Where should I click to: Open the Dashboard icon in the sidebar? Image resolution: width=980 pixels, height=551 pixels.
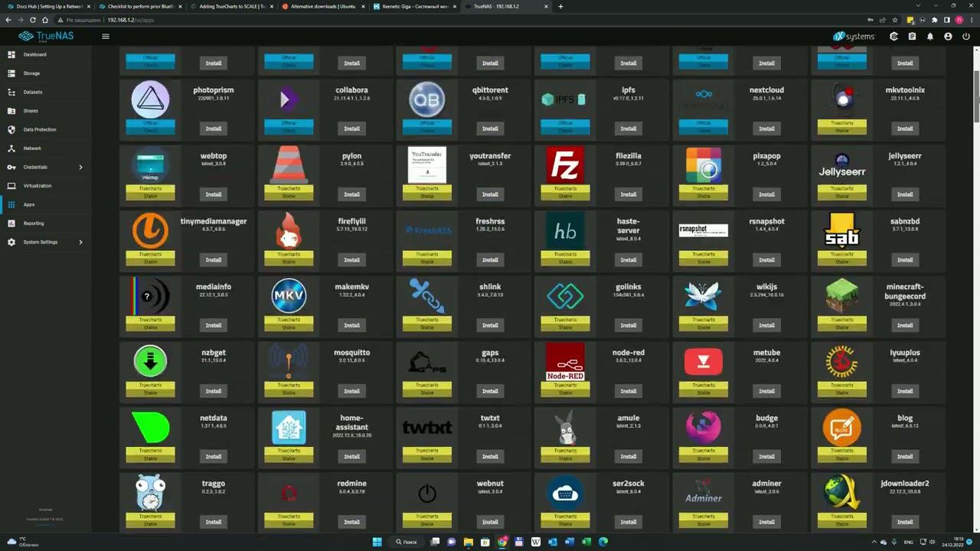[11, 54]
